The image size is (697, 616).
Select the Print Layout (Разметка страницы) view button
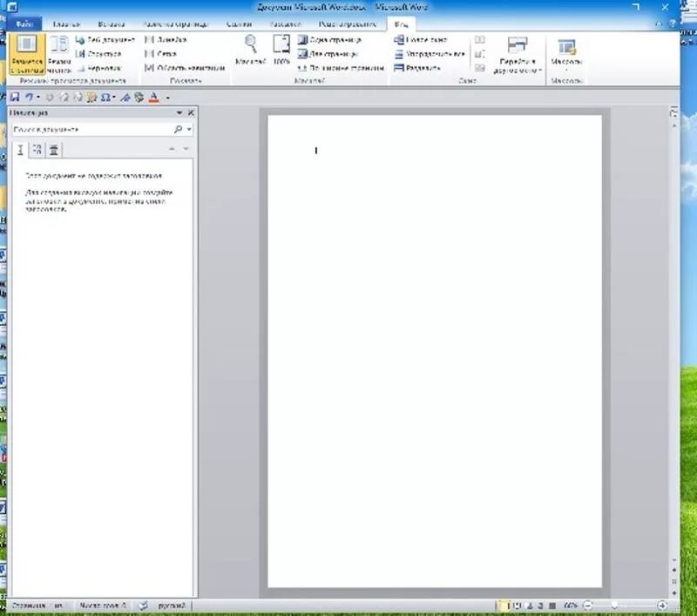(27, 54)
